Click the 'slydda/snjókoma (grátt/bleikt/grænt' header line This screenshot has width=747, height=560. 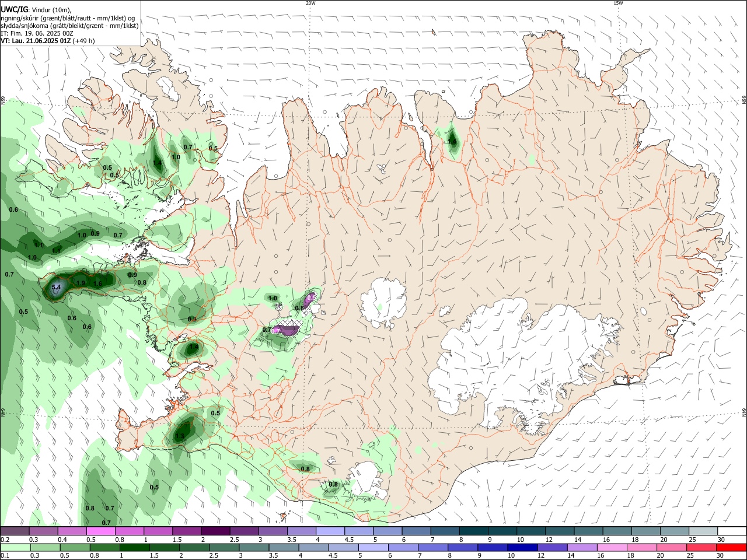[x=69, y=26]
